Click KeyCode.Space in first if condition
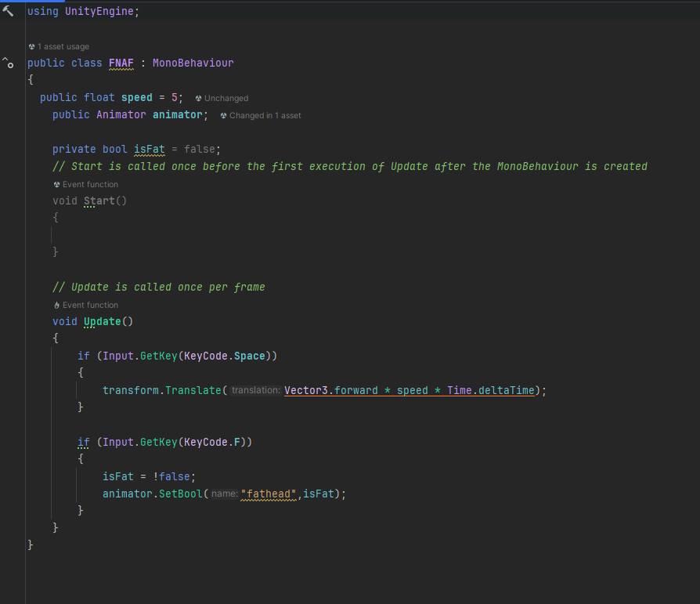Screen dimensions: 700x604 (225, 356)
